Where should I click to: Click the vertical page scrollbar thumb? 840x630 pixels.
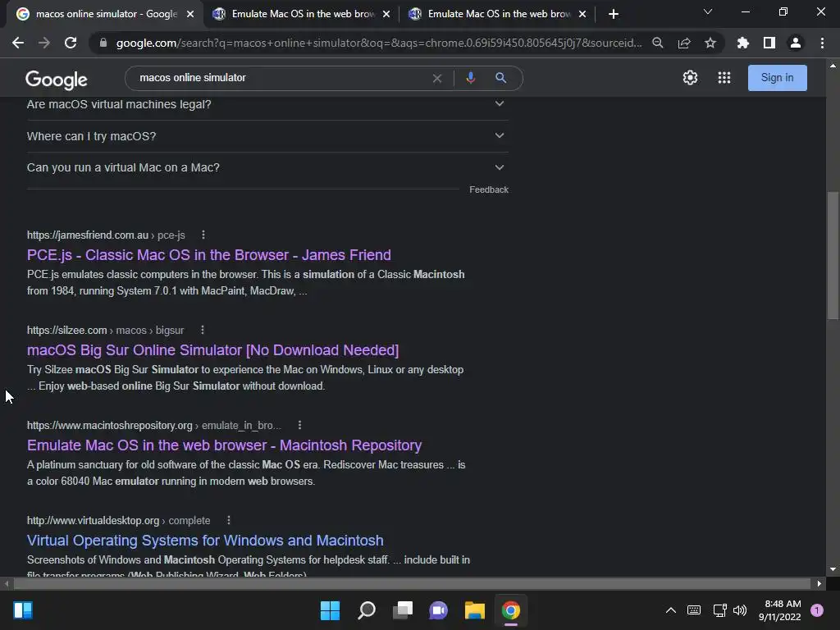(833, 256)
